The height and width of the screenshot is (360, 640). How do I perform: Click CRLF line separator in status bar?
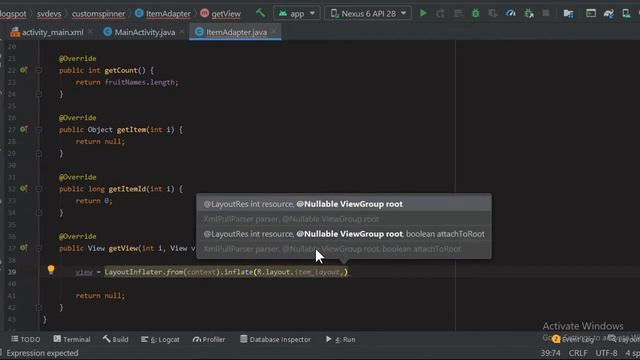pyautogui.click(x=578, y=353)
